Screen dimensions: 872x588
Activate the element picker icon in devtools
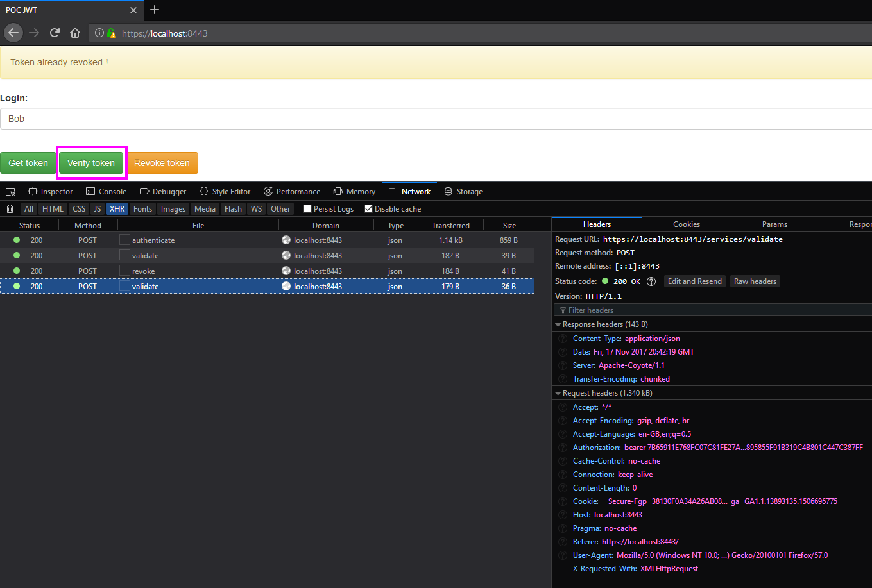pyautogui.click(x=10, y=192)
